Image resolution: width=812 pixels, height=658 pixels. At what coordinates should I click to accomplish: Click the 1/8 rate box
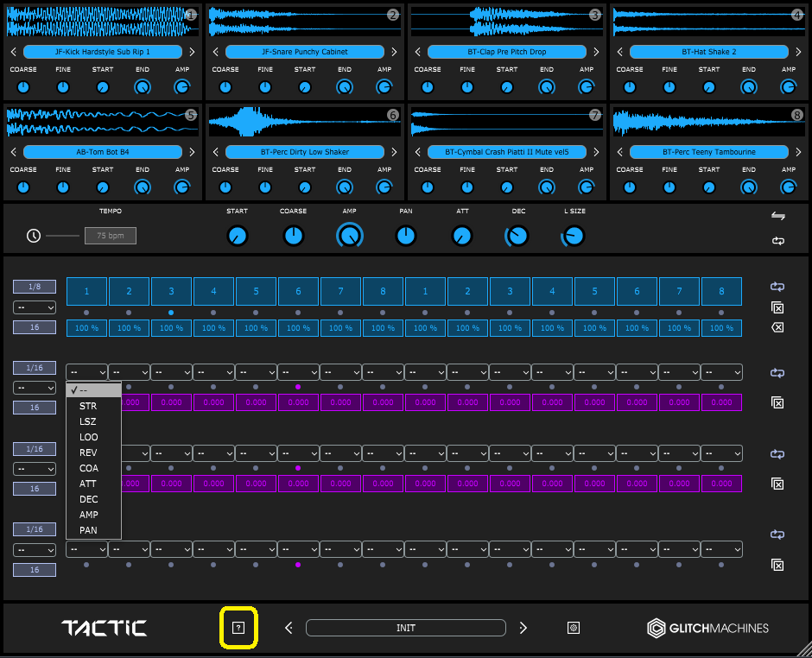pos(35,287)
